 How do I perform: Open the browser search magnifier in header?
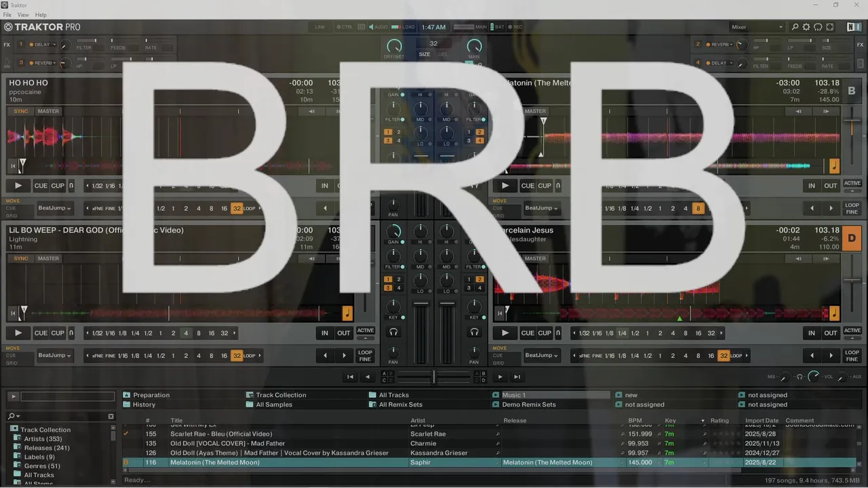click(795, 27)
